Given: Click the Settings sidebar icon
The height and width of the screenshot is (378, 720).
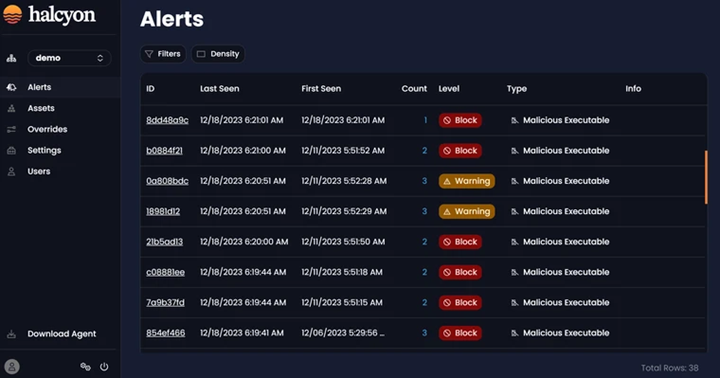Looking at the screenshot, I should (x=11, y=151).
